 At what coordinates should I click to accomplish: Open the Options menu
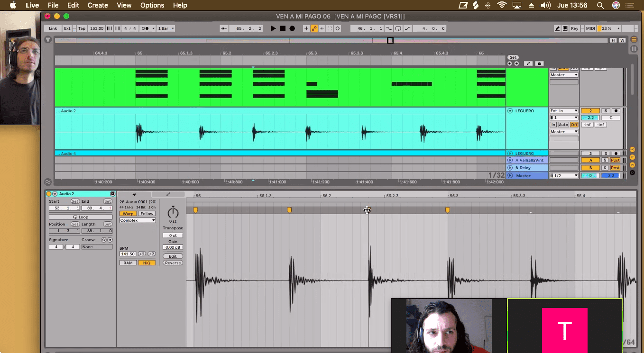pyautogui.click(x=152, y=5)
